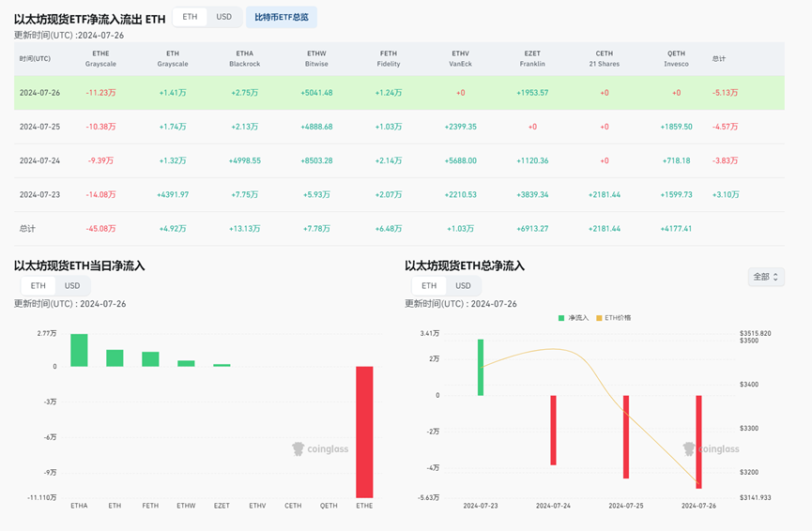Screen dimensions: 812x531
Task: Click the 时间(UTC) column header
Action: click(35, 59)
